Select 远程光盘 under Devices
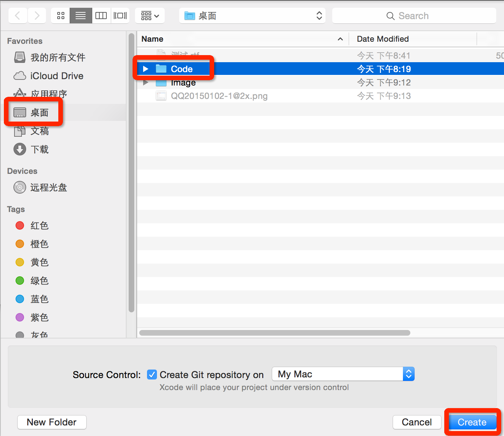 [x=48, y=187]
